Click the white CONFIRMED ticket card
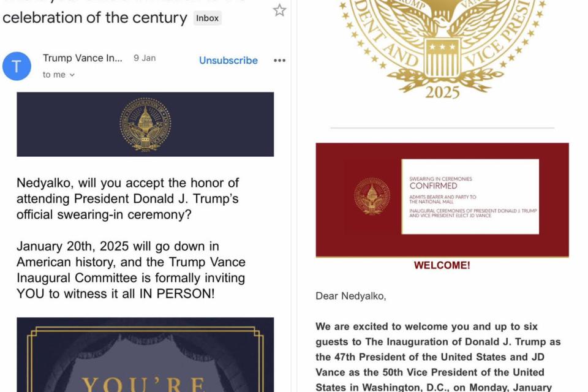Viewport: 588px width, 392px height. (x=470, y=197)
